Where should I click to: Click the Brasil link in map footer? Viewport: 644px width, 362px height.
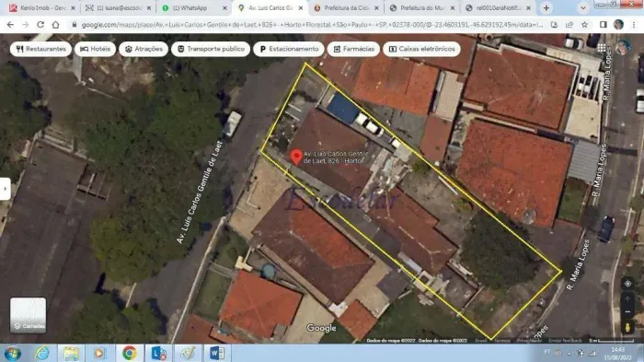click(x=481, y=341)
